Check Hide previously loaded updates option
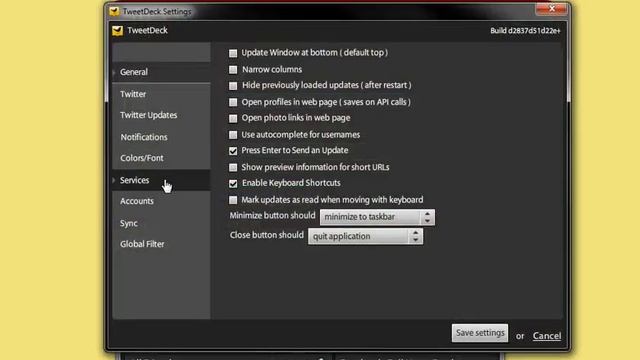This screenshot has height=360, width=640. point(233,86)
